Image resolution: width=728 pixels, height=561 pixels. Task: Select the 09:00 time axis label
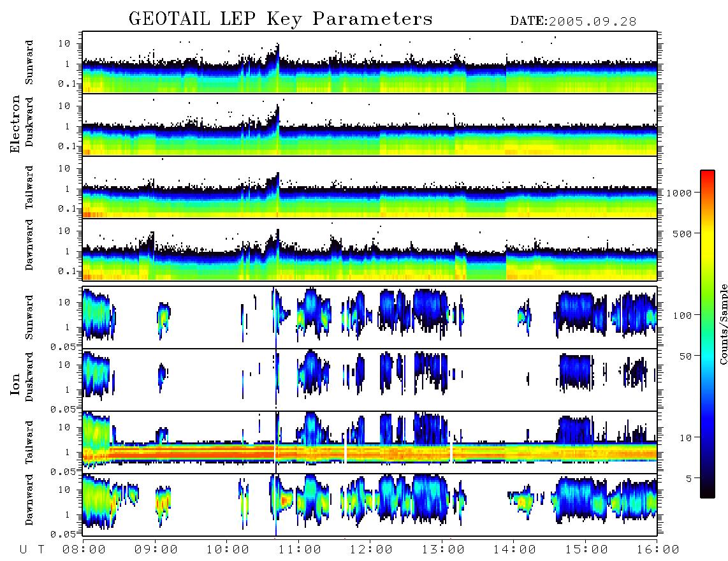pyautogui.click(x=156, y=550)
